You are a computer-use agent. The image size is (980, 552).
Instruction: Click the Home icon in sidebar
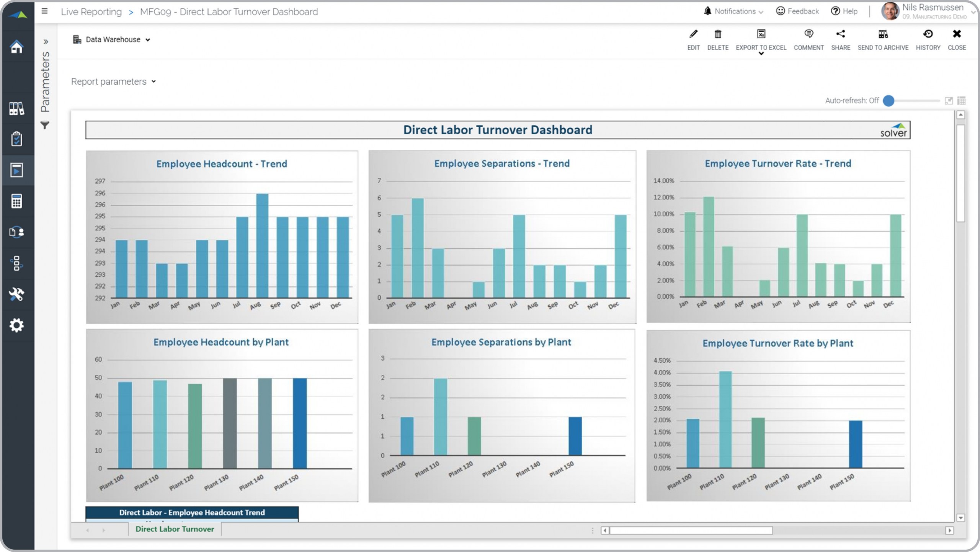click(x=16, y=47)
